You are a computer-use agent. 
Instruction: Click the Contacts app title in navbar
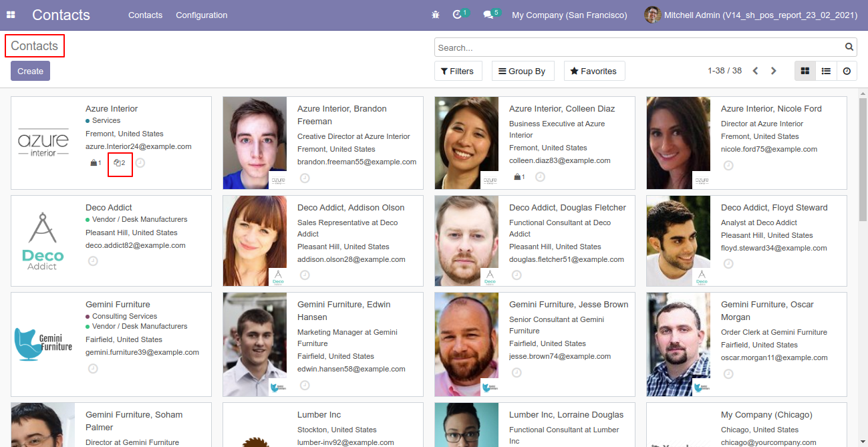point(61,15)
